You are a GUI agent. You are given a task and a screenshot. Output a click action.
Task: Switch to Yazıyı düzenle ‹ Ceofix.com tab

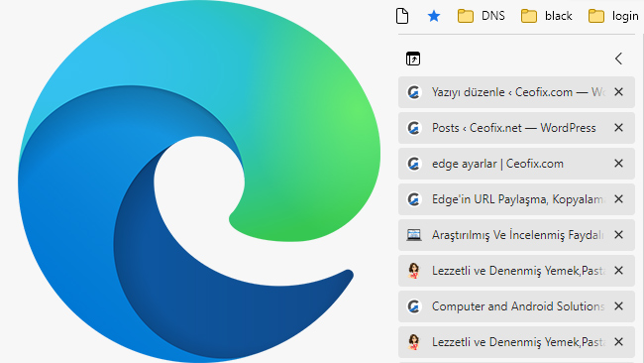click(x=516, y=92)
